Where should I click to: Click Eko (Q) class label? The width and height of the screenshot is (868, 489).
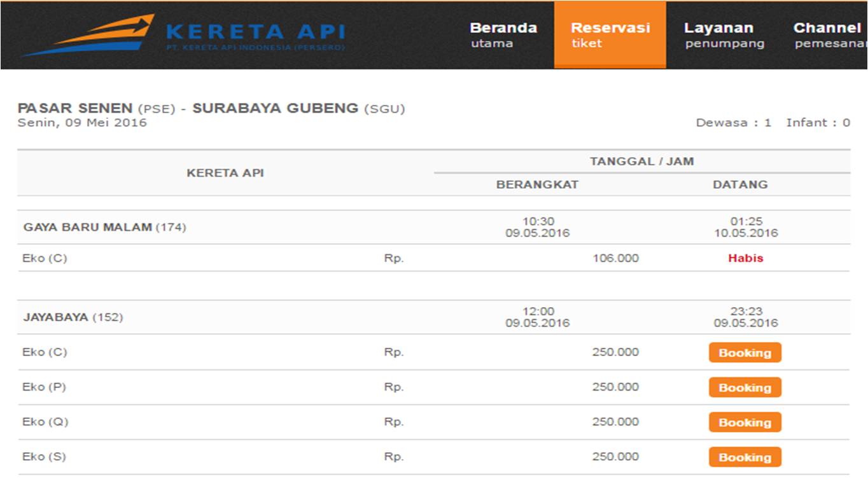tap(45, 422)
